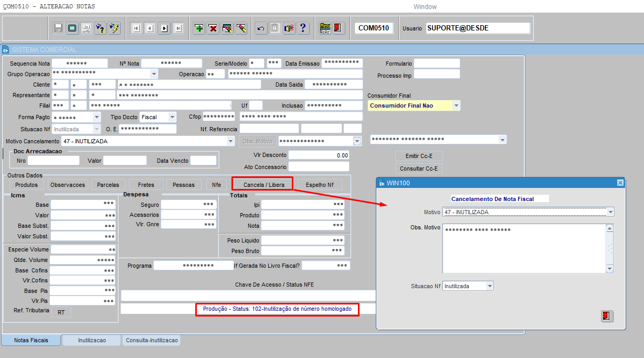
Task: Open Situacao Nf dropdown in WIN100 dialog
Action: (x=489, y=286)
